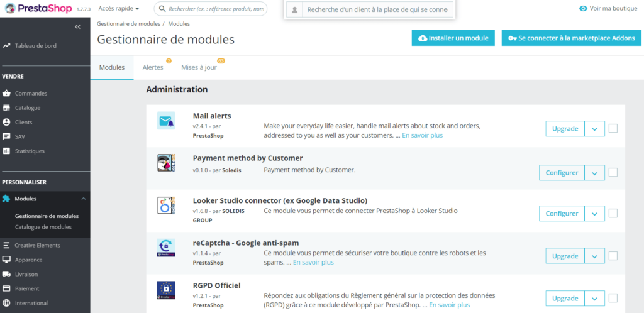Screen dimensions: 644x313
Task: Upgrade the RGPD Officiel module
Action: 565,299
